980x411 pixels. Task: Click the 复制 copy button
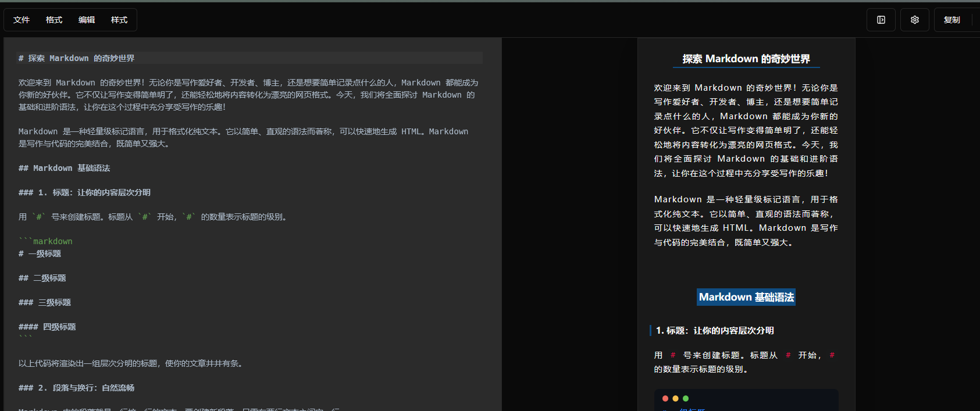[x=952, y=20]
